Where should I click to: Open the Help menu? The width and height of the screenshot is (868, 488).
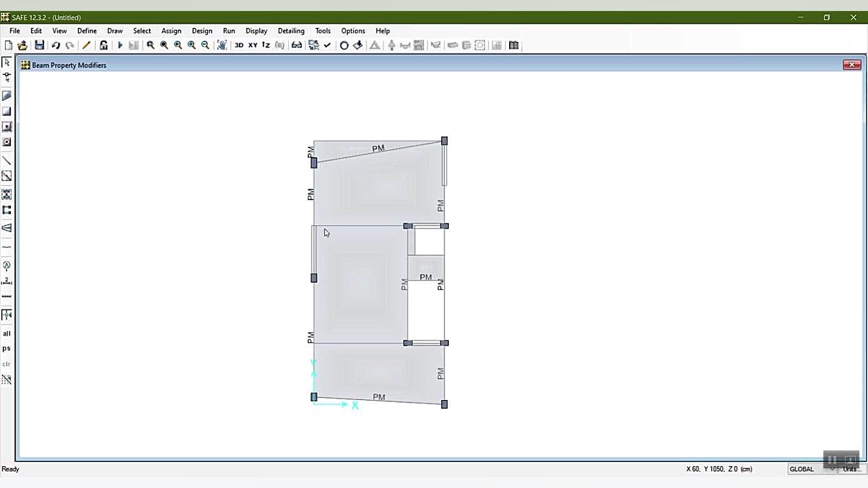pyautogui.click(x=383, y=30)
